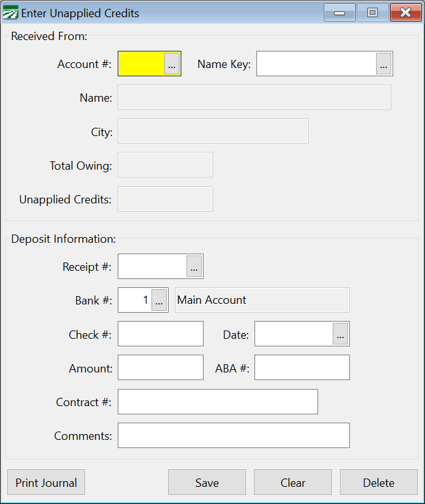425x504 pixels.
Task: Click into the Check # field
Action: [x=160, y=334]
